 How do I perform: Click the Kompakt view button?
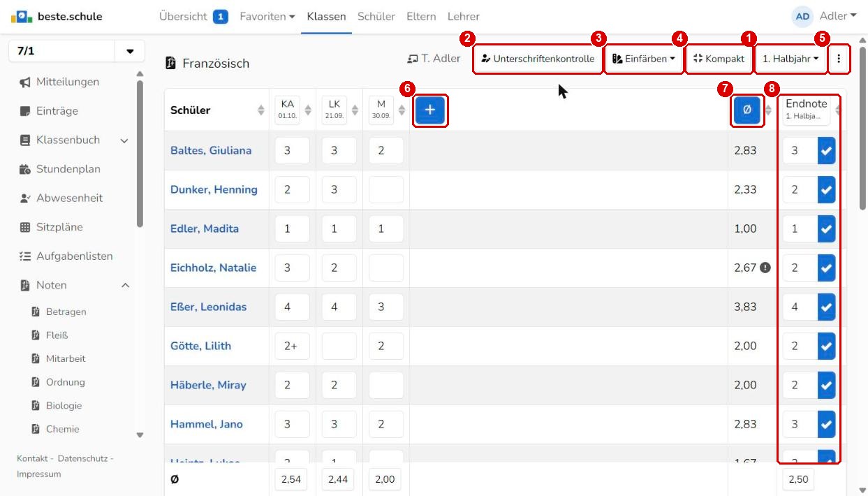point(719,59)
